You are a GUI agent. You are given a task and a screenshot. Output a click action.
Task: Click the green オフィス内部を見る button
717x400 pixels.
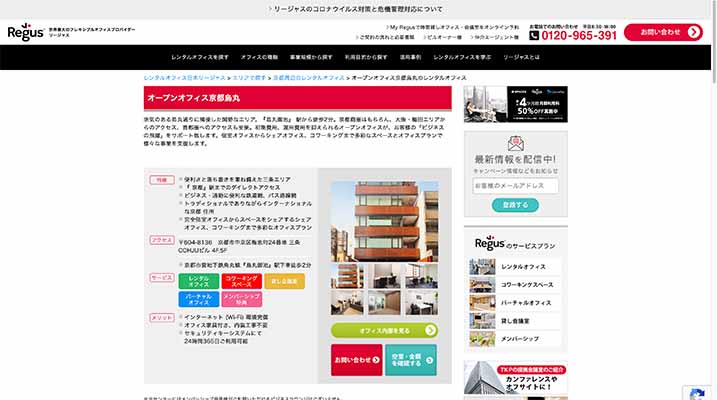pyautogui.click(x=384, y=331)
